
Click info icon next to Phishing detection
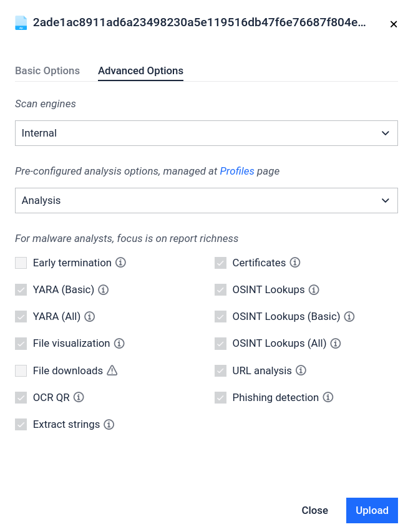[x=328, y=397]
